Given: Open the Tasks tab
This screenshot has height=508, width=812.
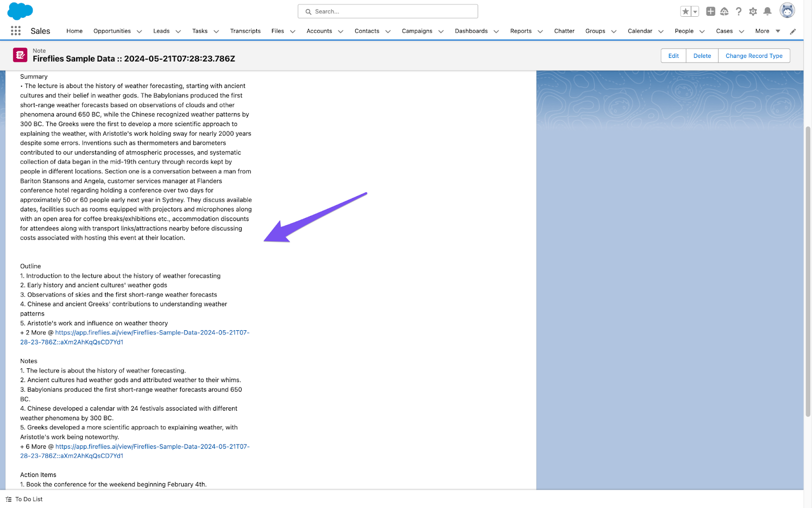Looking at the screenshot, I should pos(200,31).
